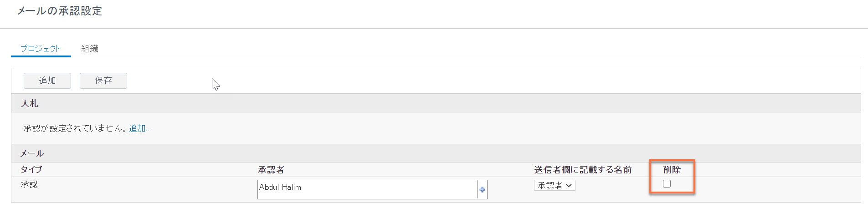Image resolution: width=868 pixels, height=213 pixels.
Task: Click the 承認が設定されていません message text
Action: pos(75,128)
